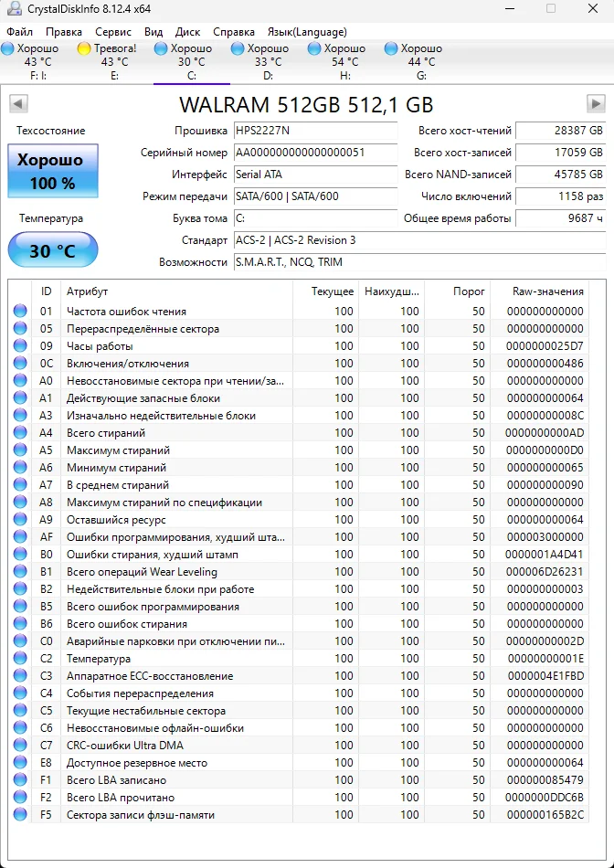Click status orb for События перераспределения
The width and height of the screenshot is (614, 868).
[x=20, y=693]
